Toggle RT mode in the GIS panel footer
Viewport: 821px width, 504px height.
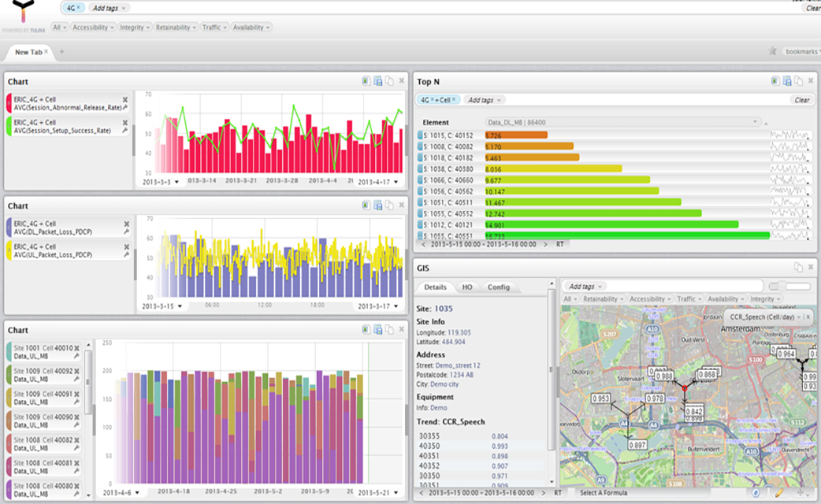tap(558, 492)
